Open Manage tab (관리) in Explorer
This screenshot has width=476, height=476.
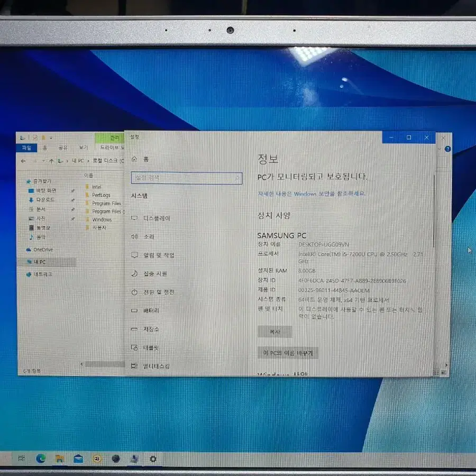pos(110,138)
